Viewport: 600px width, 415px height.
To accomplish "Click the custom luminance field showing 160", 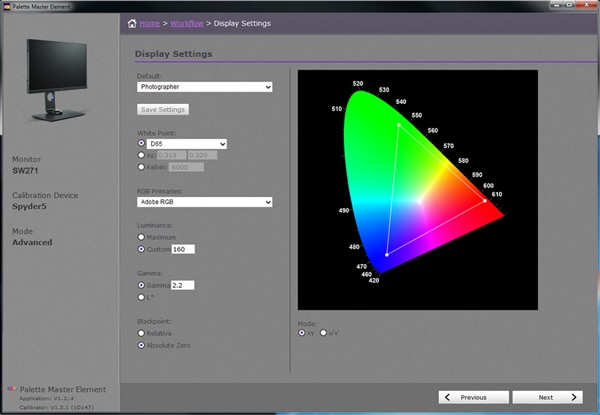I will [182, 249].
